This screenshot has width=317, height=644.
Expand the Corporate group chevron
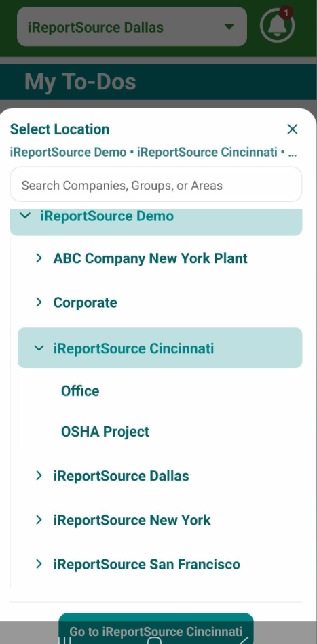(39, 302)
